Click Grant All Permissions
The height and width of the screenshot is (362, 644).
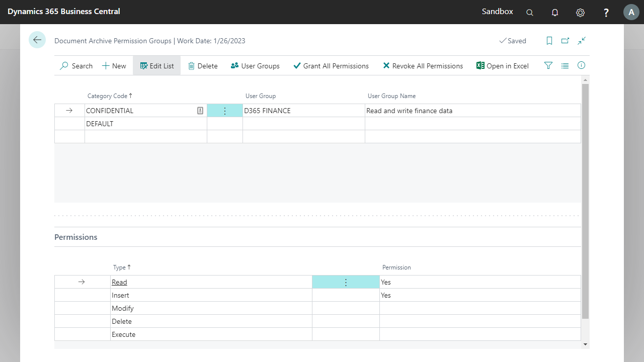(x=331, y=66)
